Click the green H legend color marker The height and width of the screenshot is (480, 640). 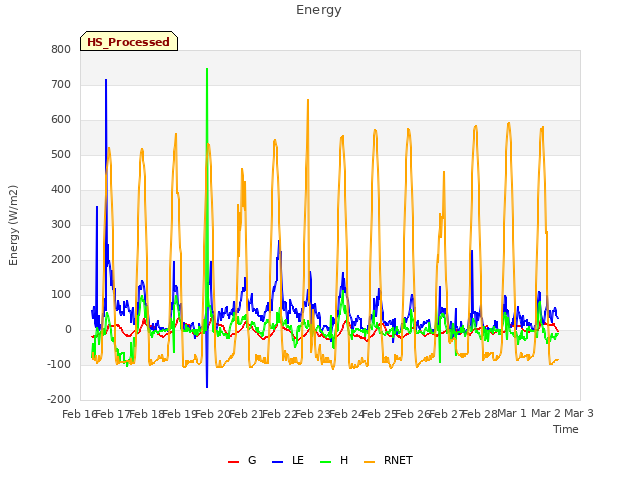coord(325,462)
